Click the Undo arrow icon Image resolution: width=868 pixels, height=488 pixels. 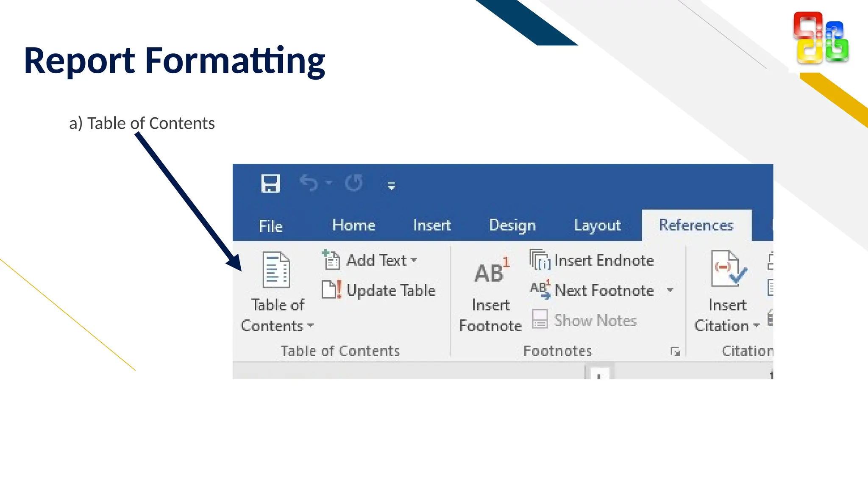coord(309,183)
